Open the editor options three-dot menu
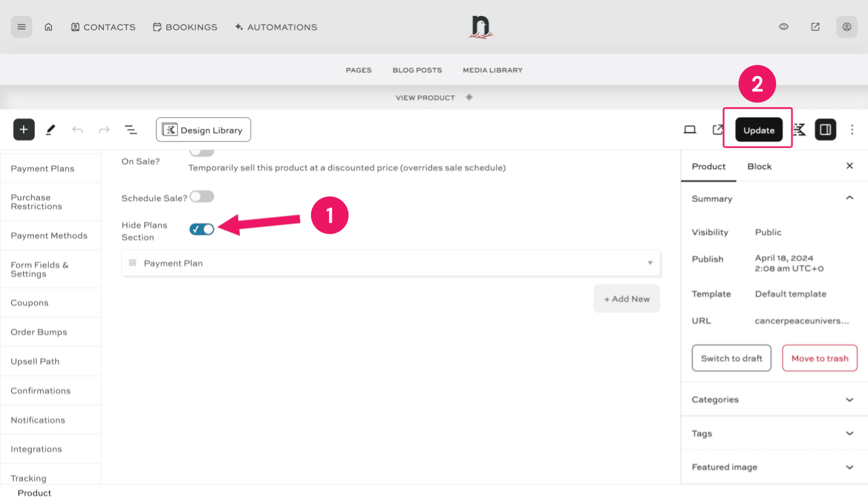 [x=852, y=129]
